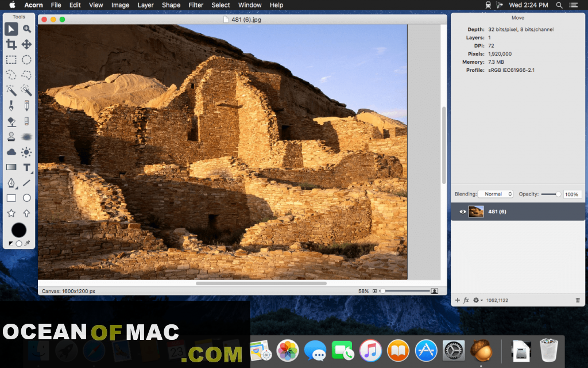Image resolution: width=588 pixels, height=368 pixels.
Task: Click the 58% zoom percentage
Action: pos(363,291)
